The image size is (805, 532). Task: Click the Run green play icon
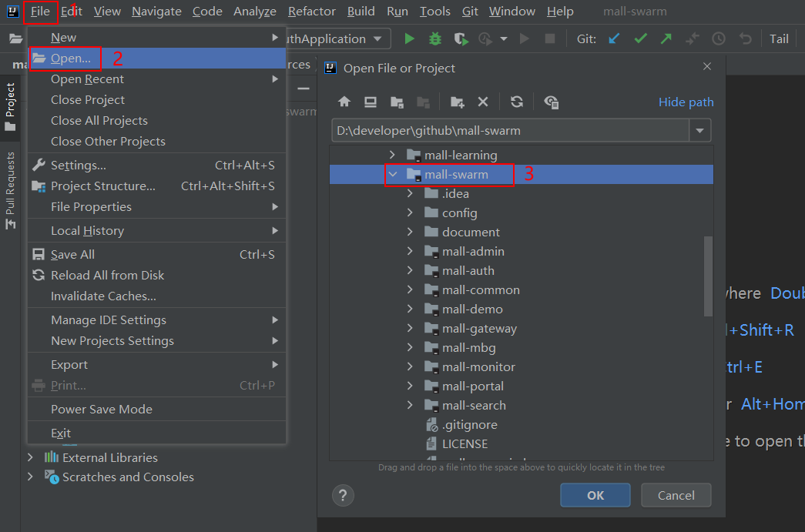(409, 39)
